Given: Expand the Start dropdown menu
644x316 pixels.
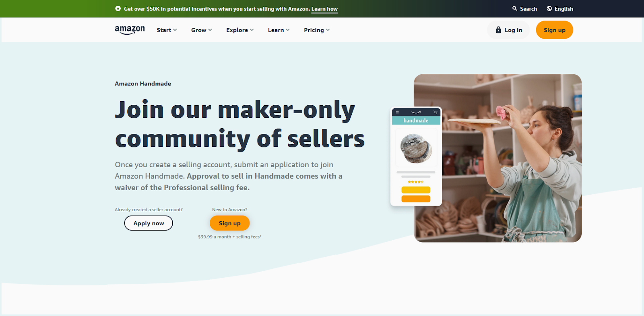Looking at the screenshot, I should click(167, 30).
